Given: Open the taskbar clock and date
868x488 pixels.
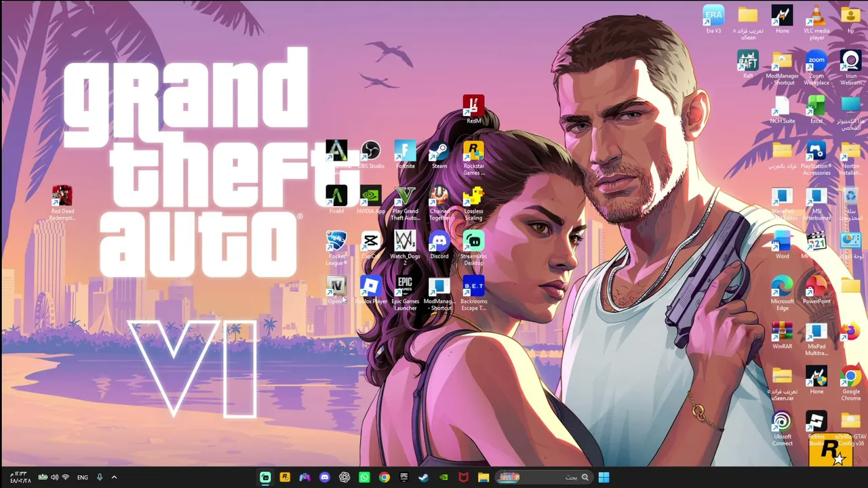Looking at the screenshot, I should click(20, 477).
